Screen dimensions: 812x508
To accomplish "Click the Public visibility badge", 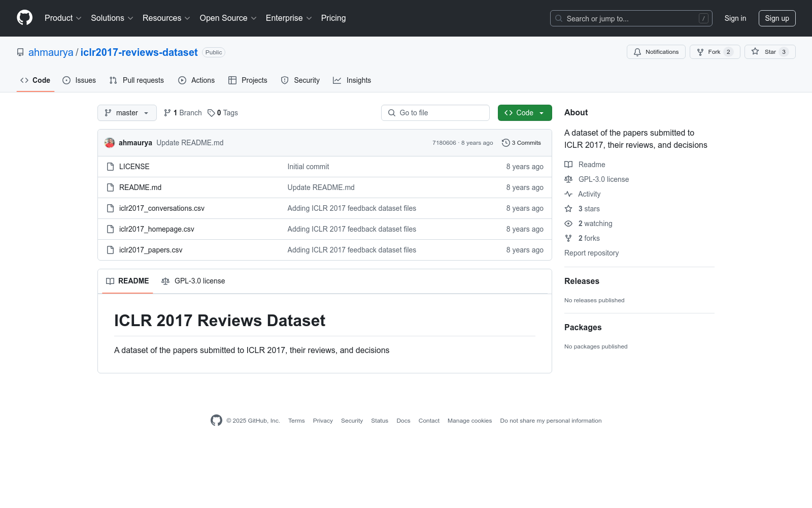I will click(x=214, y=52).
